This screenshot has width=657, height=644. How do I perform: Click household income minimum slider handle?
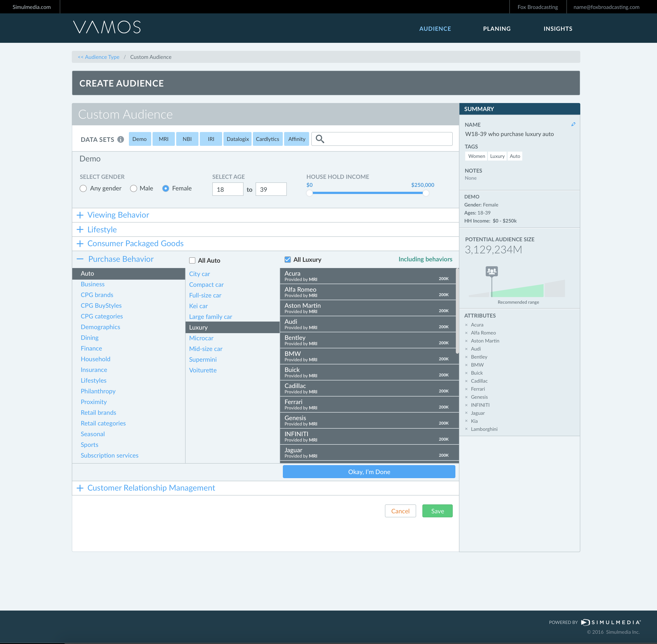[310, 193]
